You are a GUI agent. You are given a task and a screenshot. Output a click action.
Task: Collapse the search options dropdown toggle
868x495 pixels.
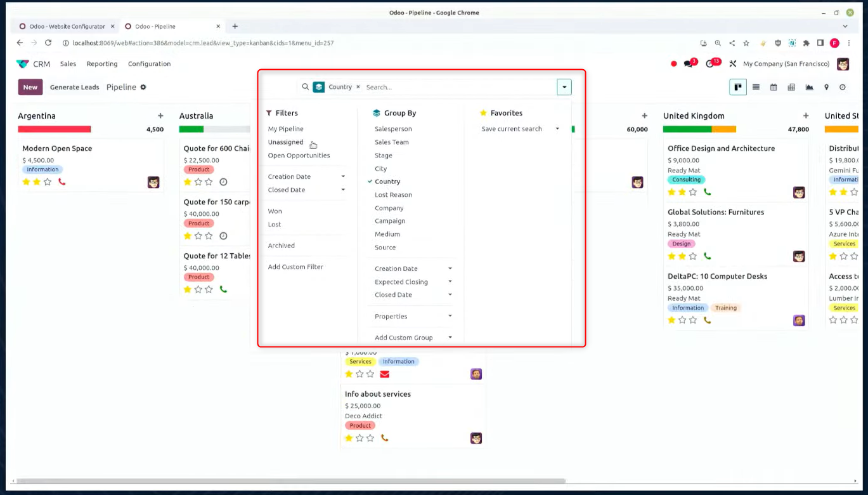tap(564, 87)
